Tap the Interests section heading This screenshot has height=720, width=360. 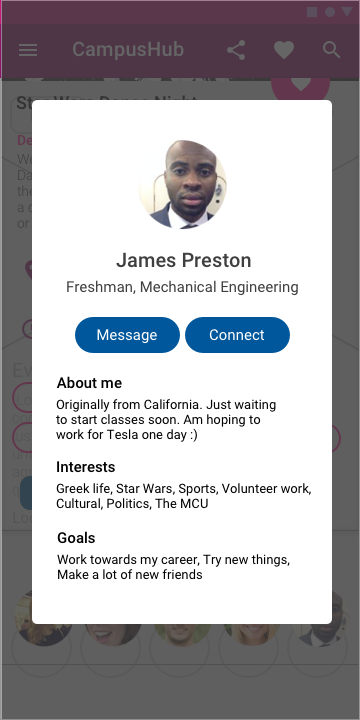tap(85, 467)
